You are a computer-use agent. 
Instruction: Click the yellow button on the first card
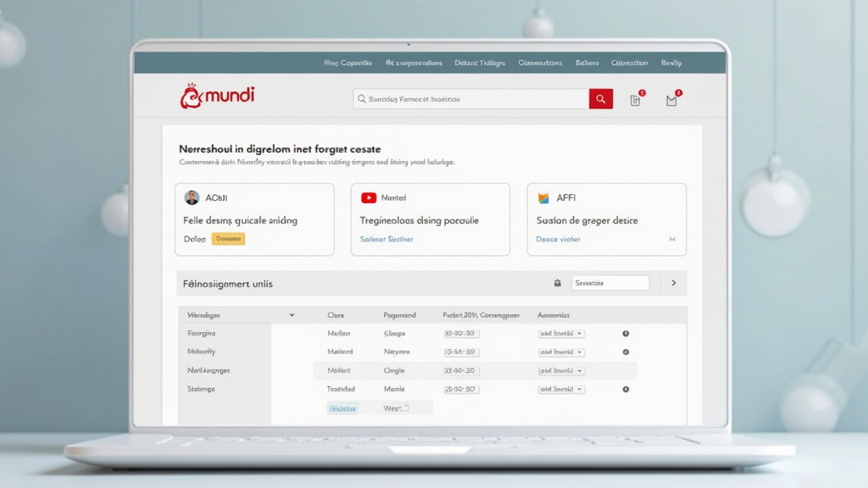(228, 239)
